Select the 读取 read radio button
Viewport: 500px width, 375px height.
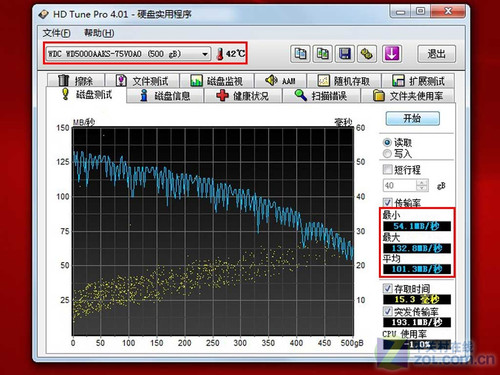(x=387, y=143)
